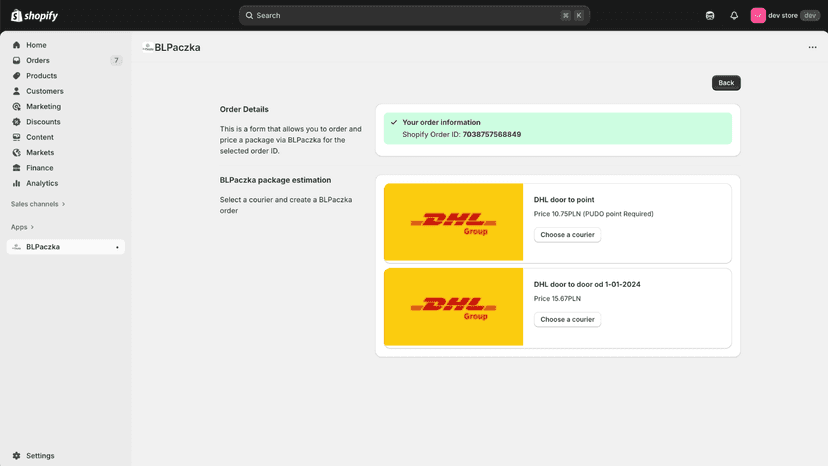
Task: Click 'Your order information' banner text
Action: [x=441, y=122]
